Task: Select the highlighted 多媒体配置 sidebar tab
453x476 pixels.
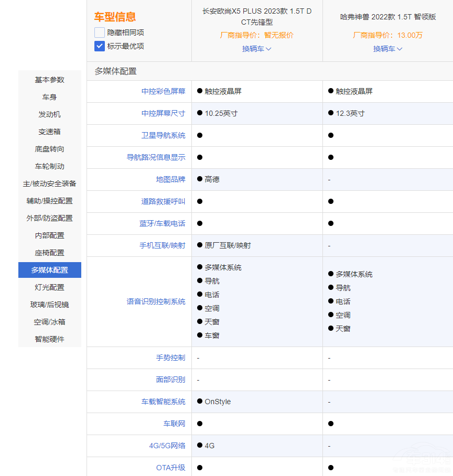Action: pos(50,270)
